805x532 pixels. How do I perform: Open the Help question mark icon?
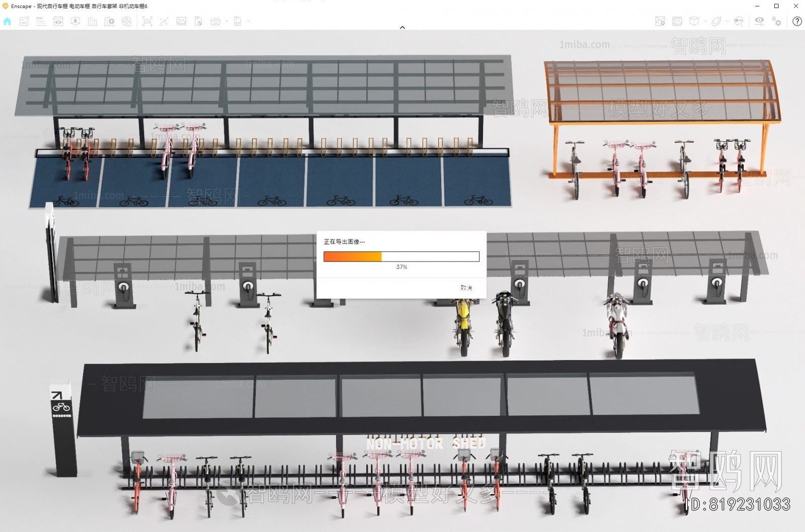pos(797,21)
